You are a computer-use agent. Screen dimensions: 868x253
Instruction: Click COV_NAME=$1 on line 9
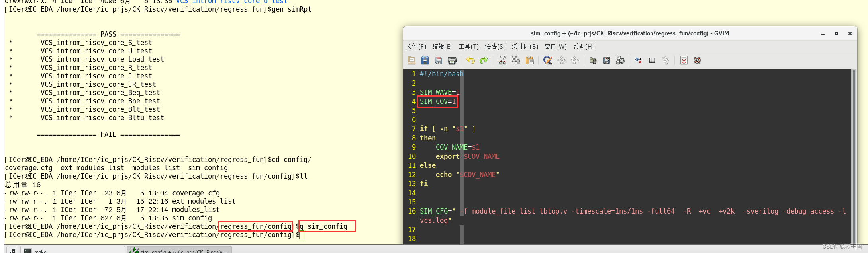(x=458, y=147)
